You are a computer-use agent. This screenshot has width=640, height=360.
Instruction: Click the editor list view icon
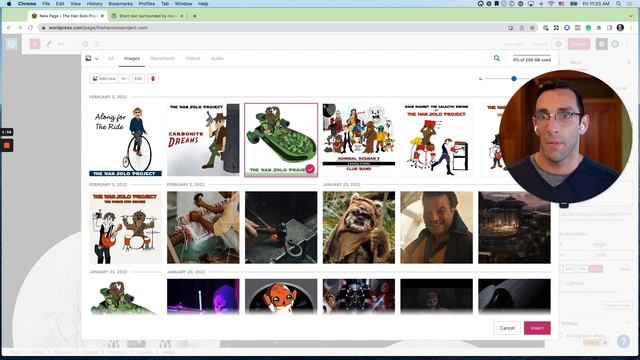click(x=97, y=44)
